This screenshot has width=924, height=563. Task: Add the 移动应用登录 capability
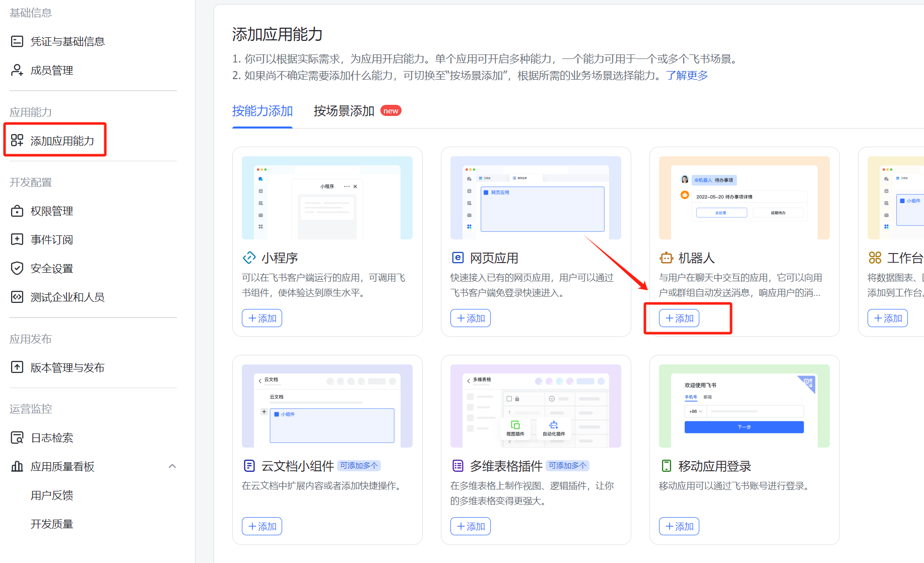[679, 526]
